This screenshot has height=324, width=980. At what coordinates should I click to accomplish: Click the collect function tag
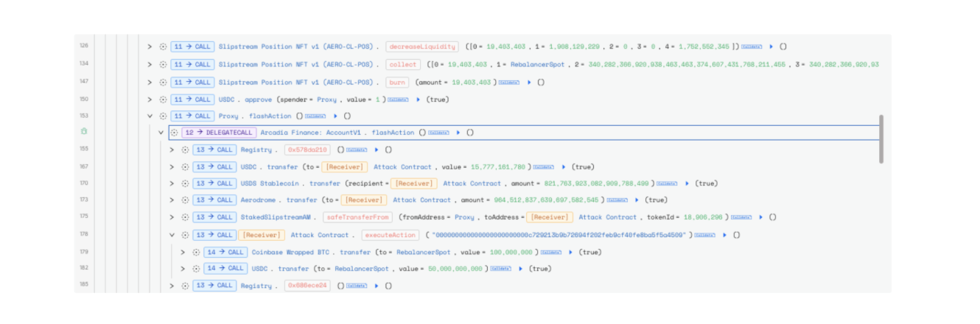click(403, 64)
